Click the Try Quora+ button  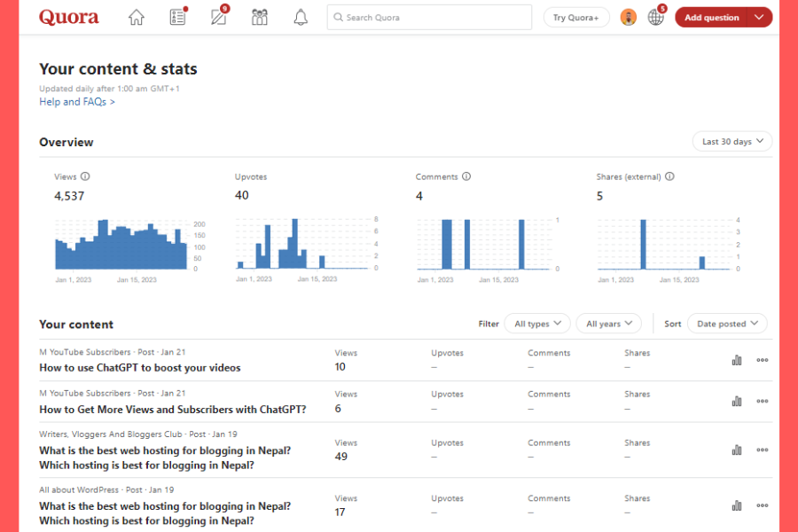[x=576, y=18]
